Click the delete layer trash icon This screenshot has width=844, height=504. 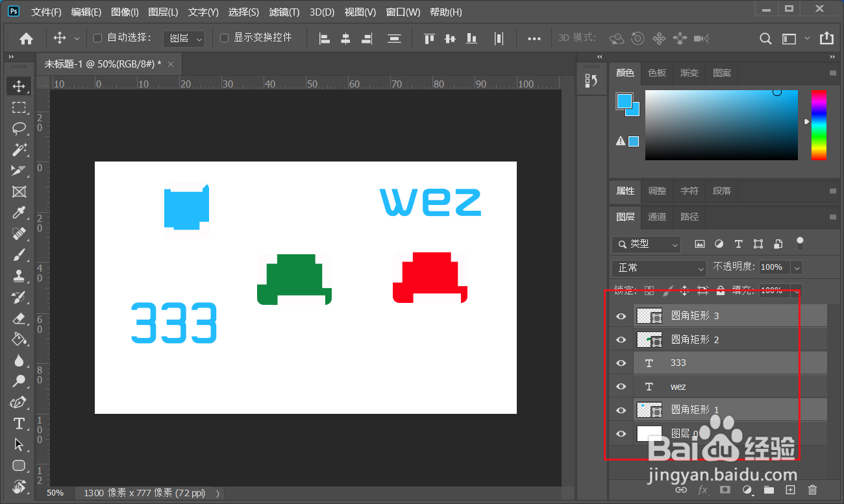812,490
